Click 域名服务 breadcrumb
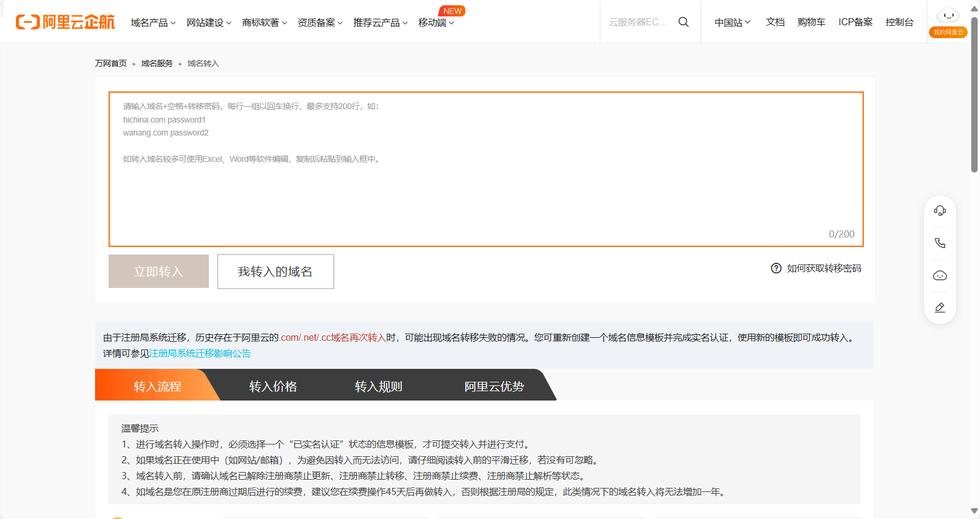This screenshot has width=980, height=519. coord(157,63)
